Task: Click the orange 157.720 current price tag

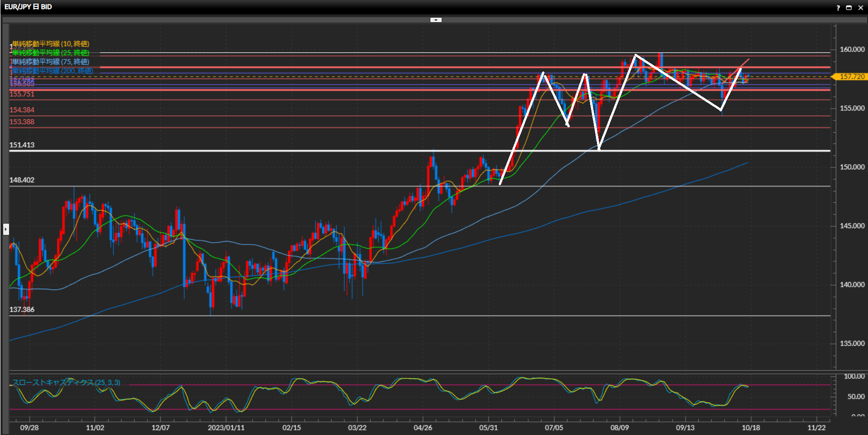Action: coord(851,76)
